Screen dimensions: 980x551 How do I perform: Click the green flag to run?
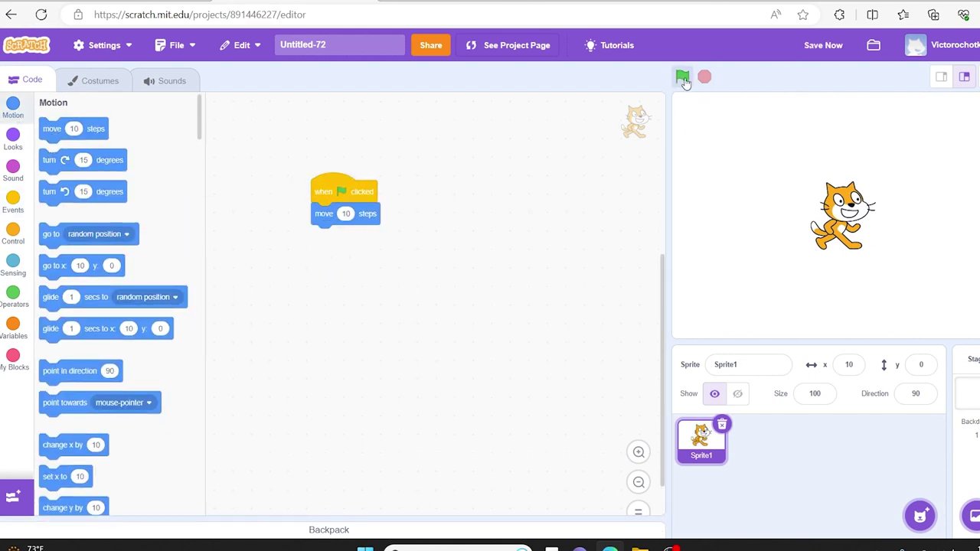(x=682, y=77)
